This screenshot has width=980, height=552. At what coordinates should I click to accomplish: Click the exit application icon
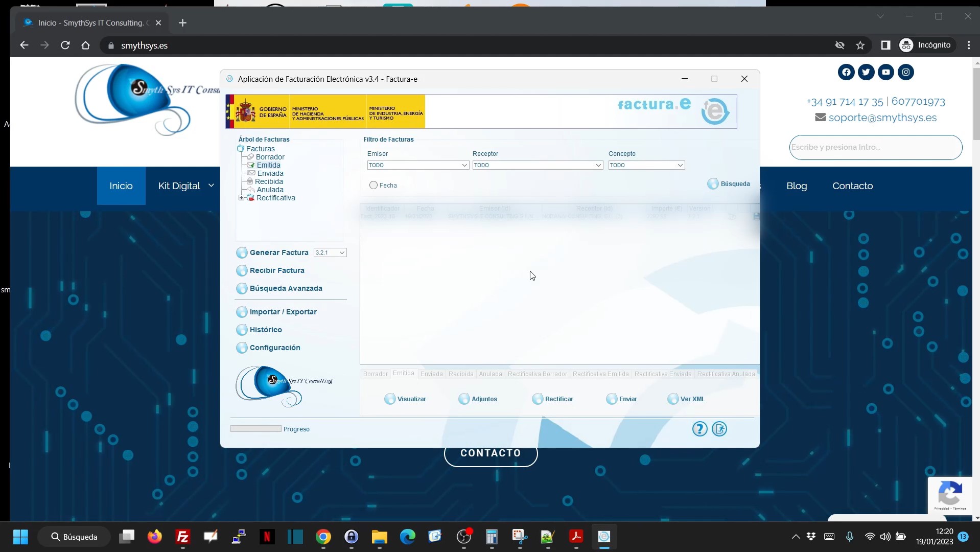click(719, 429)
